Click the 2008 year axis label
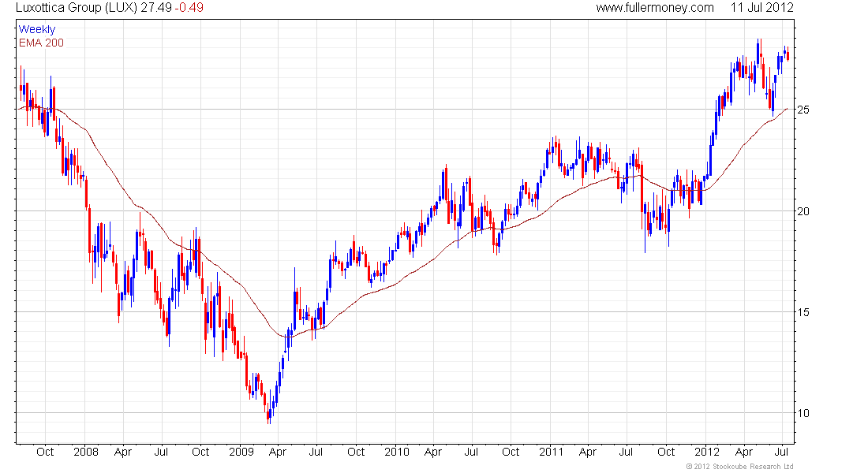 pyautogui.click(x=86, y=452)
